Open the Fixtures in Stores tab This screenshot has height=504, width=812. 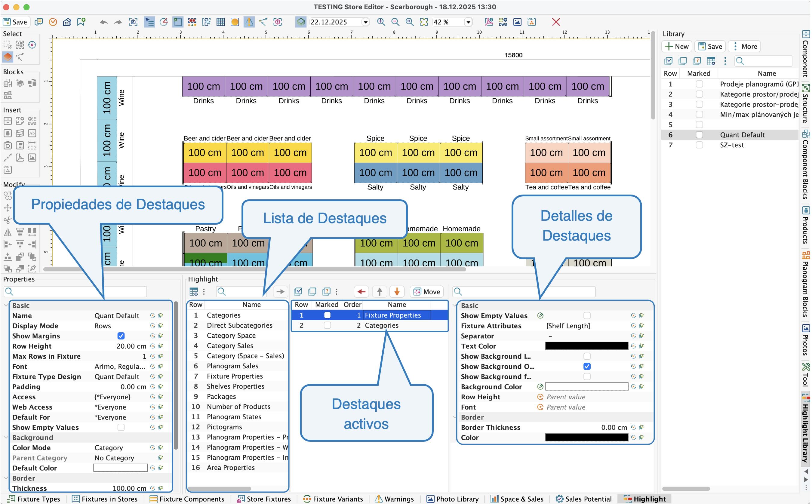point(105,499)
